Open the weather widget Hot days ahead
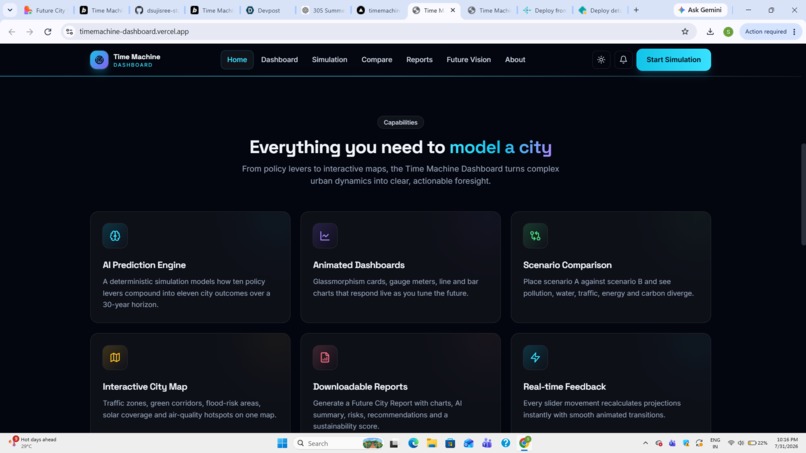Image resolution: width=806 pixels, height=453 pixels. coord(33,443)
